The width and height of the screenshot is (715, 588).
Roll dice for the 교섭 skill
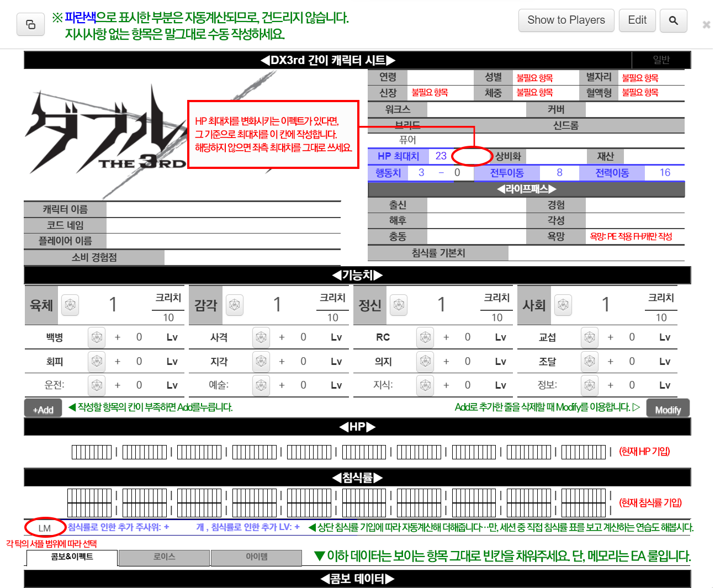[589, 337]
